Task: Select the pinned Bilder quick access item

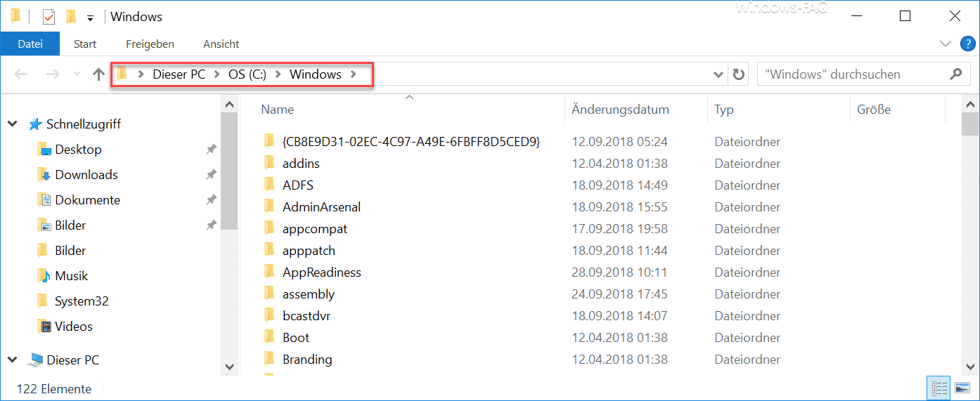Action: (70, 225)
